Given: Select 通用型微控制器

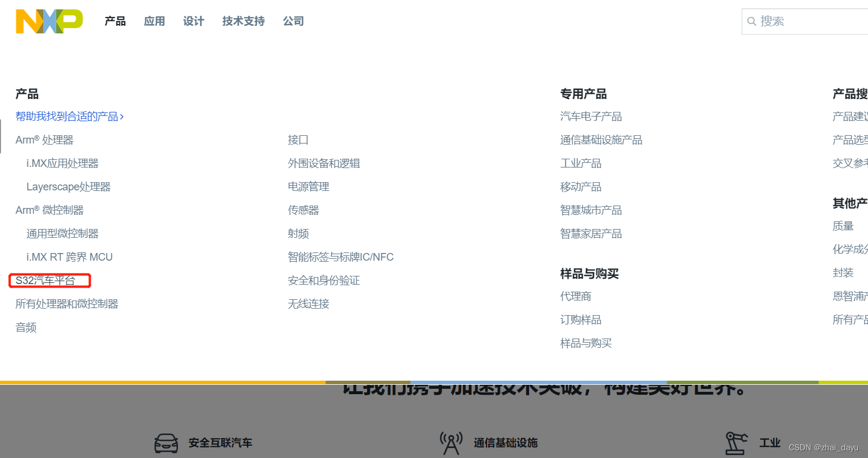Looking at the screenshot, I should click(63, 234).
